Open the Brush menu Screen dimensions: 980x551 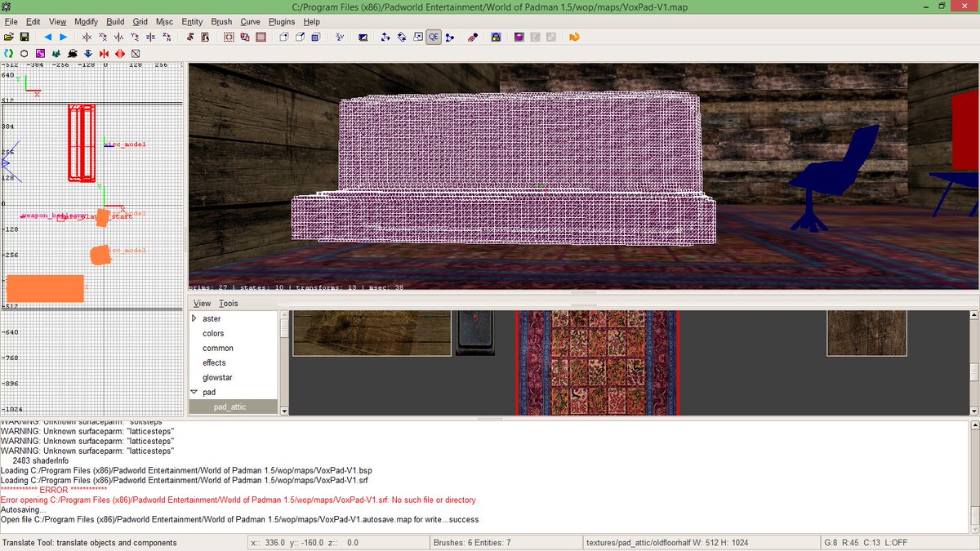pyautogui.click(x=221, y=21)
